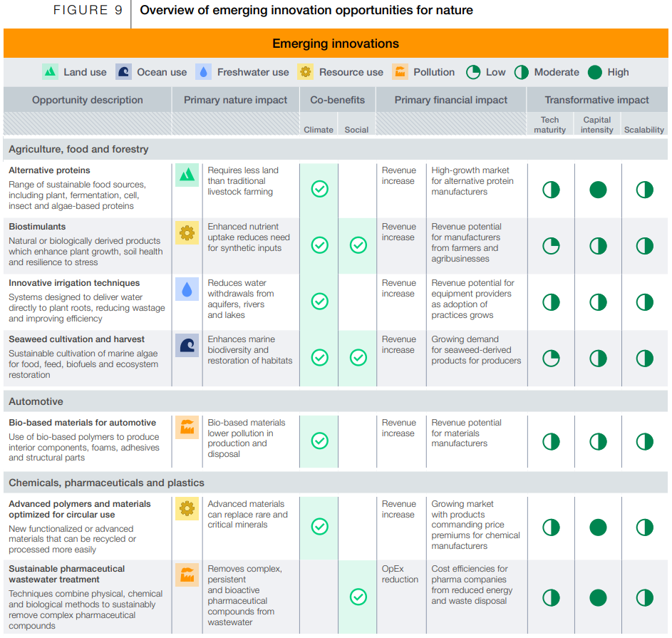Click the land use icon in the Alternative proteins row
Viewport: 672px width, 638px height.
[x=187, y=175]
